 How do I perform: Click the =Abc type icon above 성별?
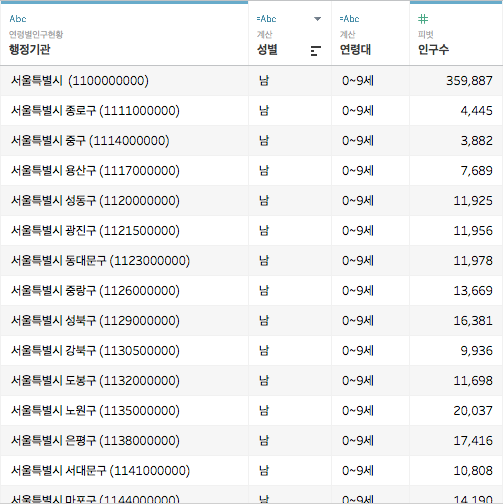(x=266, y=19)
